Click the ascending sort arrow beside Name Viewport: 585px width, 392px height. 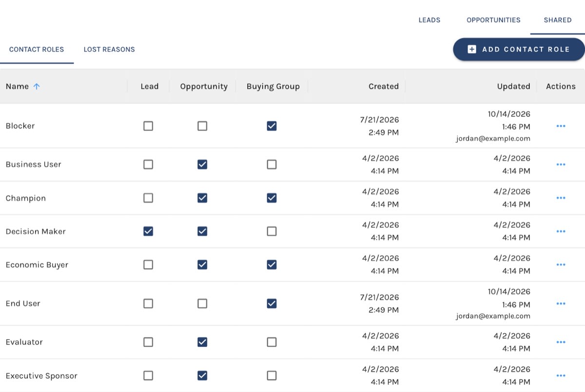click(x=37, y=86)
